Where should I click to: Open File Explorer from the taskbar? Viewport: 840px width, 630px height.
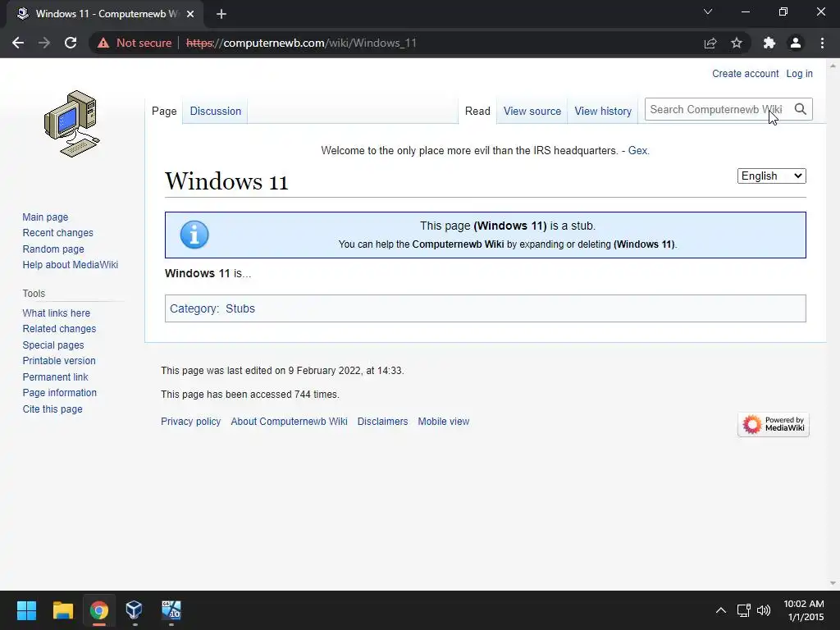coord(62,610)
